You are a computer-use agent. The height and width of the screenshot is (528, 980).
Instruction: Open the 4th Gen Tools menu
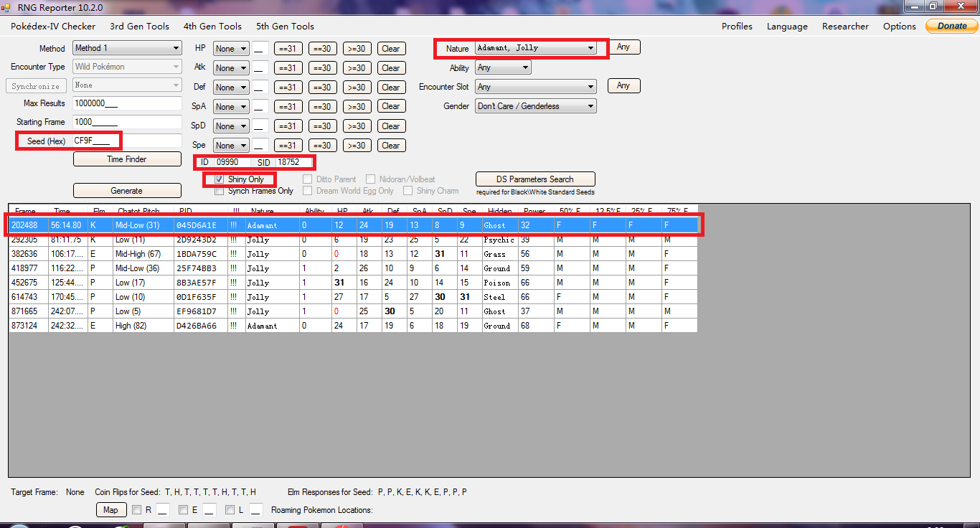point(212,26)
